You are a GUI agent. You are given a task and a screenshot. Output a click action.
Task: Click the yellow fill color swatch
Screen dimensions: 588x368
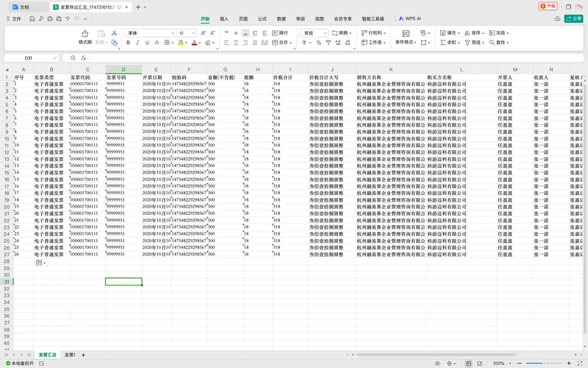coord(181,43)
